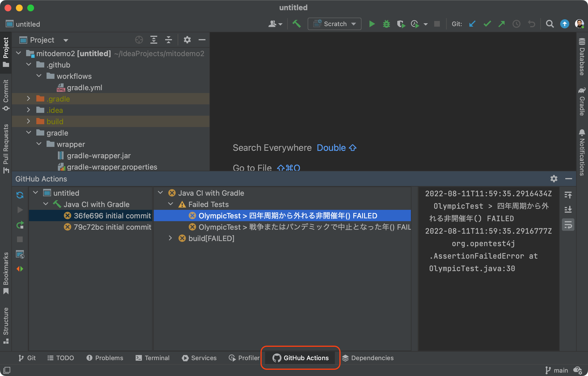Click the green rerun workflow icon

(x=20, y=225)
